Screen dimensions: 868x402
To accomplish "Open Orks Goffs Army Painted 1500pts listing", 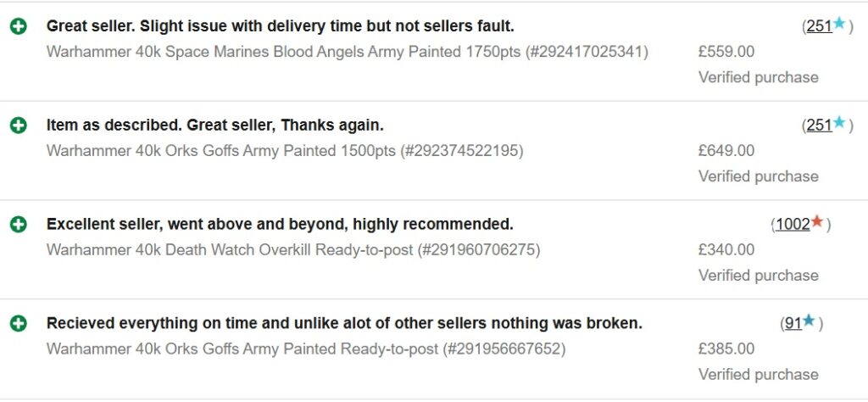I will 285,151.
